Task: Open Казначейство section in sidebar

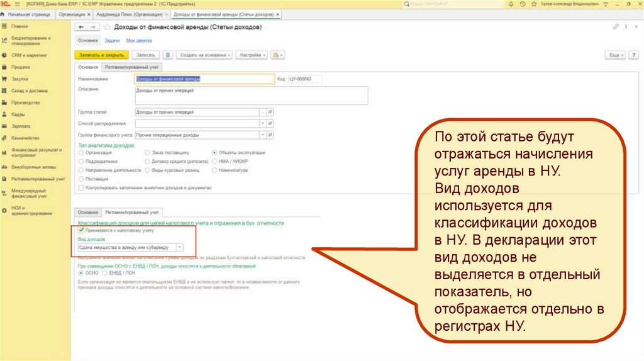Action: (x=25, y=138)
